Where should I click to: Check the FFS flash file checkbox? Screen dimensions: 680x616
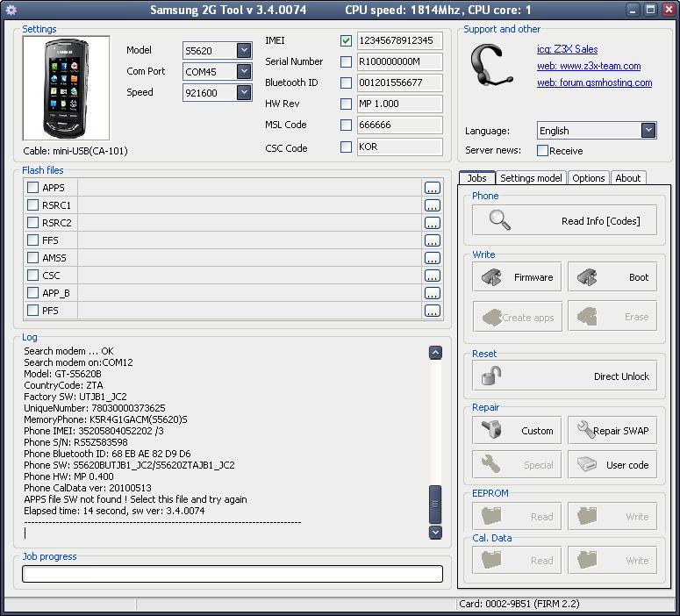point(32,240)
